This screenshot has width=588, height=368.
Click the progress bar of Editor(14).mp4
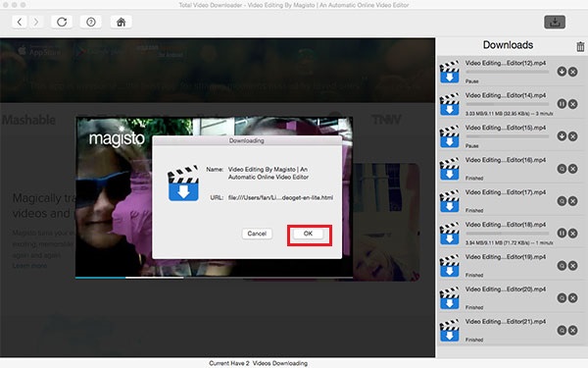(507, 104)
